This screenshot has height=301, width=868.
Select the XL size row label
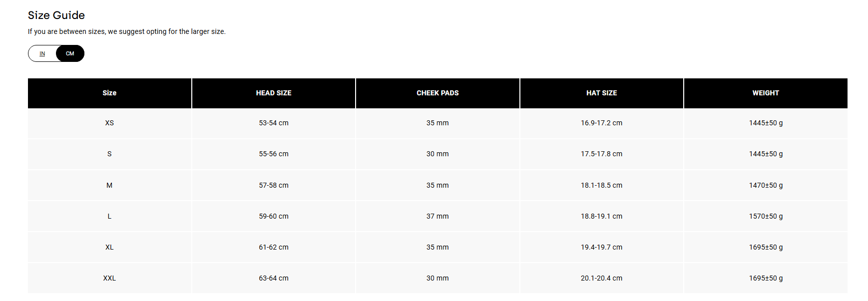(x=109, y=247)
